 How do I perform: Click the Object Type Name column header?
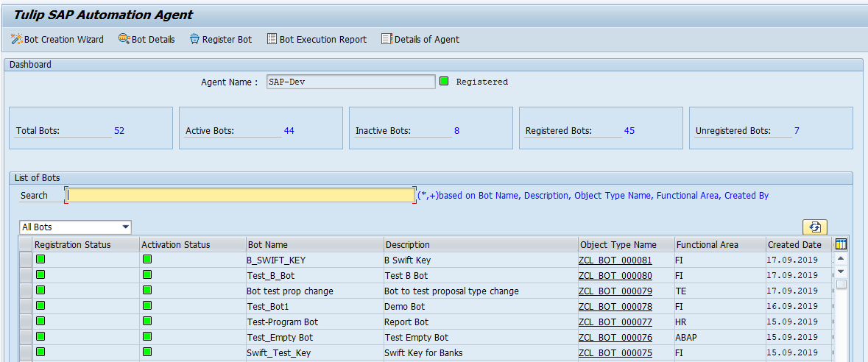(x=626, y=245)
